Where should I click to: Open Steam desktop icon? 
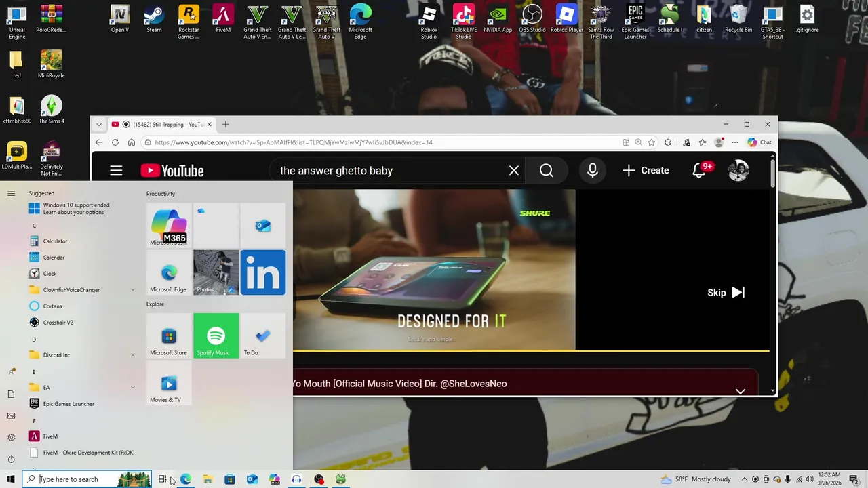(154, 20)
